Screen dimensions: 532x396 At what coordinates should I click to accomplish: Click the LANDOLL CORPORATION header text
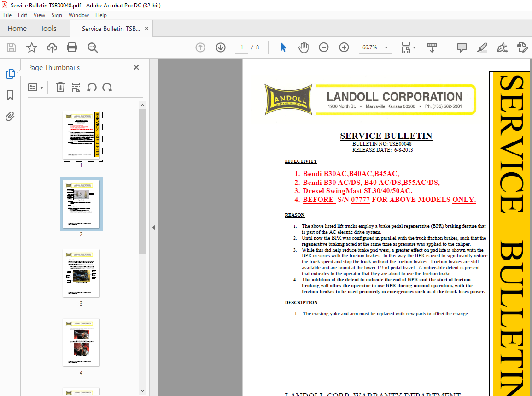(x=394, y=96)
